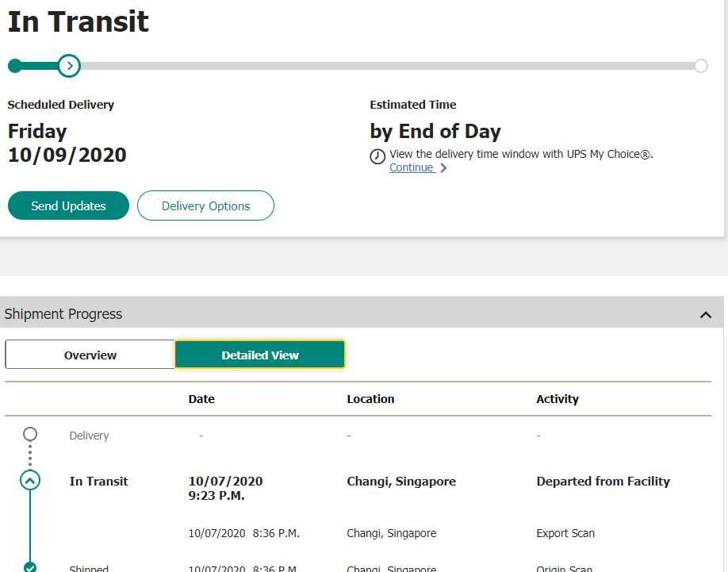Image resolution: width=728 pixels, height=572 pixels.
Task: Click the Date column header
Action: pos(201,399)
